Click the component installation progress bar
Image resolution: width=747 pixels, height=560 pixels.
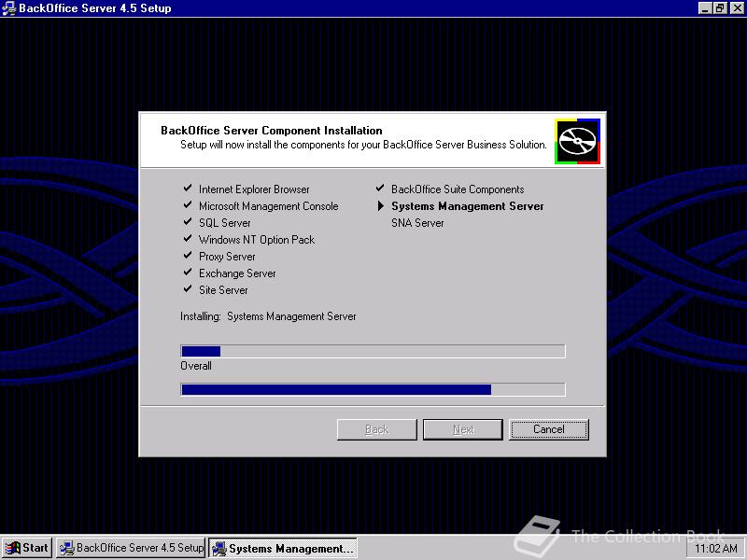pyautogui.click(x=373, y=351)
